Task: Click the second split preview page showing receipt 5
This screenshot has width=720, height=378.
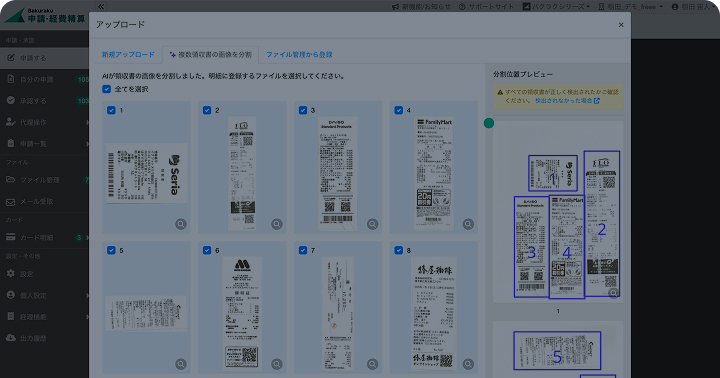Action: tap(558, 350)
